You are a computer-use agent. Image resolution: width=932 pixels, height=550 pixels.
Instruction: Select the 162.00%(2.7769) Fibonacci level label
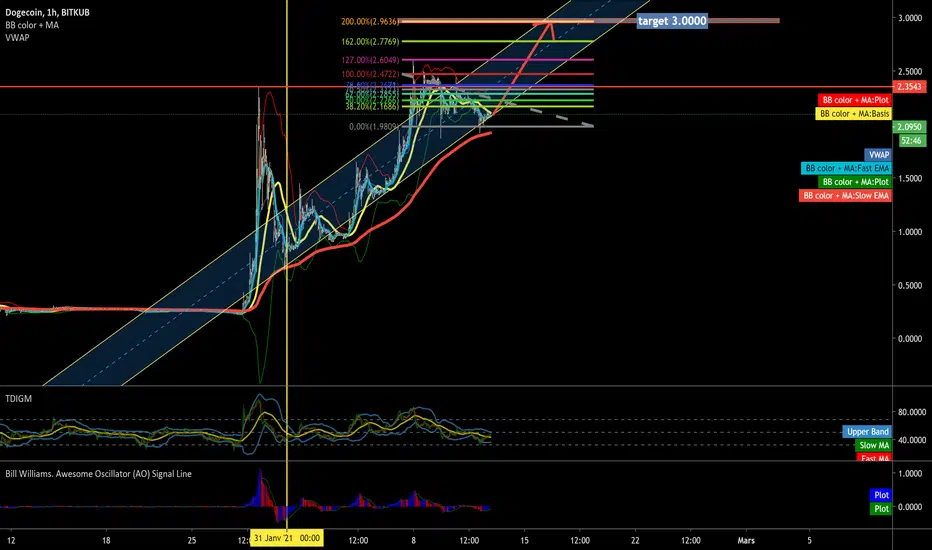click(370, 42)
